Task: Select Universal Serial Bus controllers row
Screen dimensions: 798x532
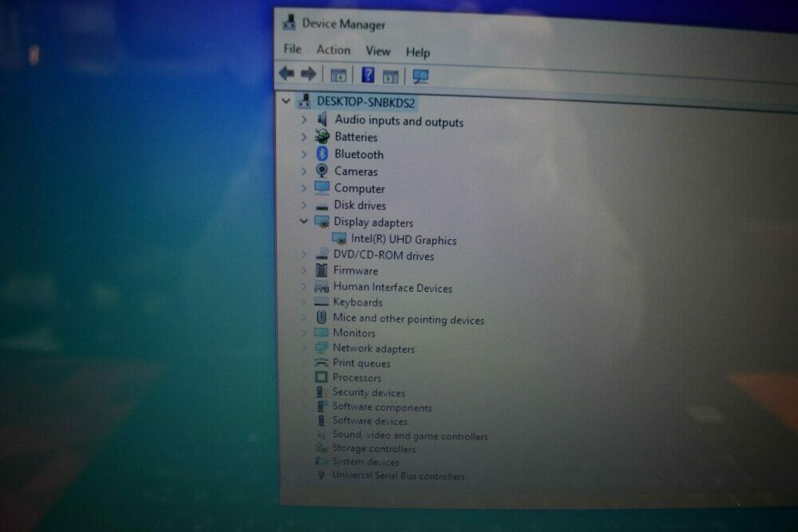Action: point(398,475)
